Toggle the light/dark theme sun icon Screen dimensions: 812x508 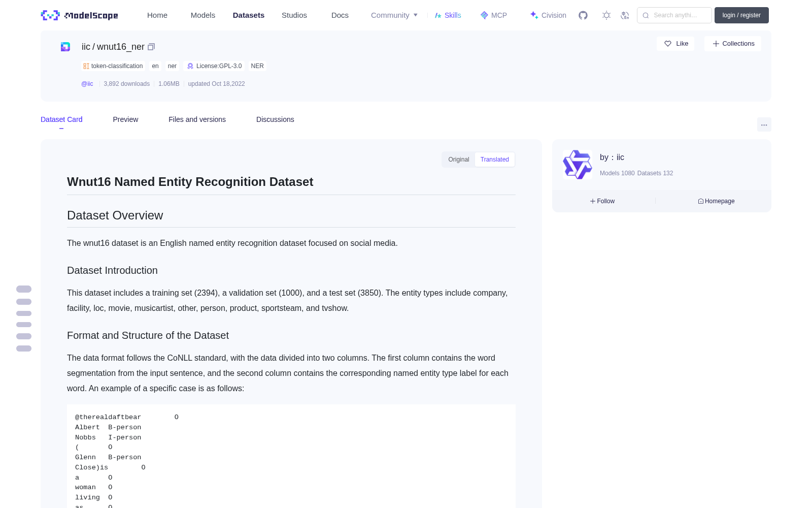(x=606, y=15)
